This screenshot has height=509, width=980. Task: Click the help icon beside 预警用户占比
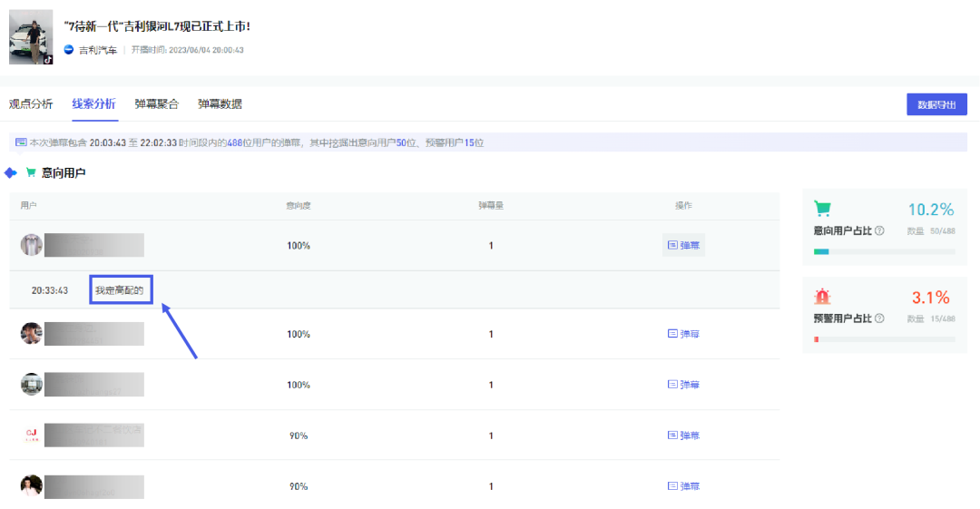pyautogui.click(x=879, y=318)
